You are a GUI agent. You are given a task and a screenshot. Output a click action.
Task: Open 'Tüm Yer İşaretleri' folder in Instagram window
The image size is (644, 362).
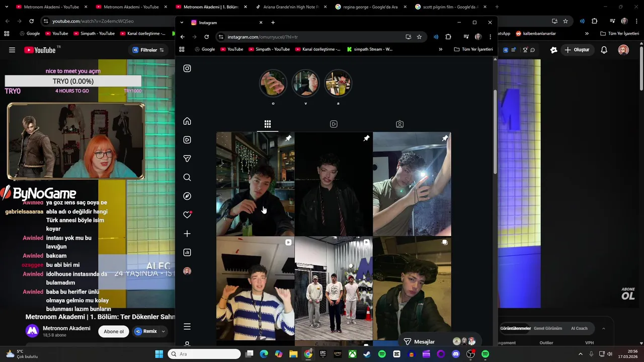pos(473,49)
